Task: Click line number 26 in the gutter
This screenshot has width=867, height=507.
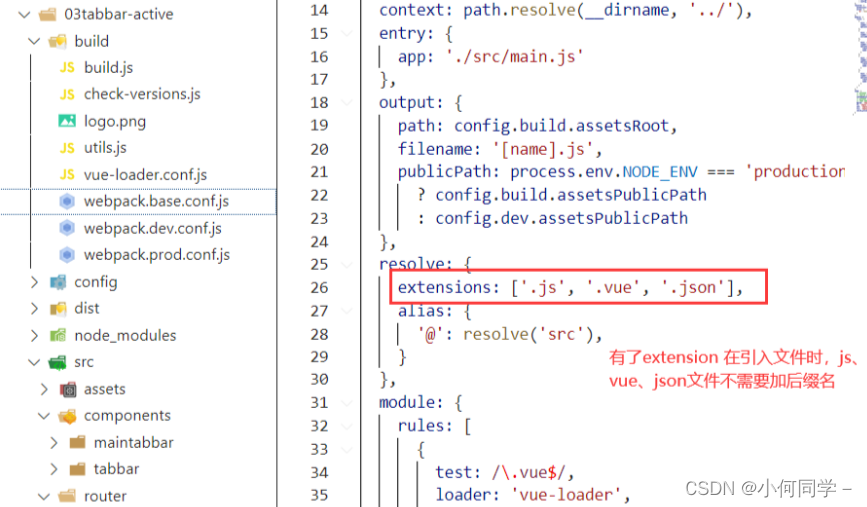Action: pos(319,288)
